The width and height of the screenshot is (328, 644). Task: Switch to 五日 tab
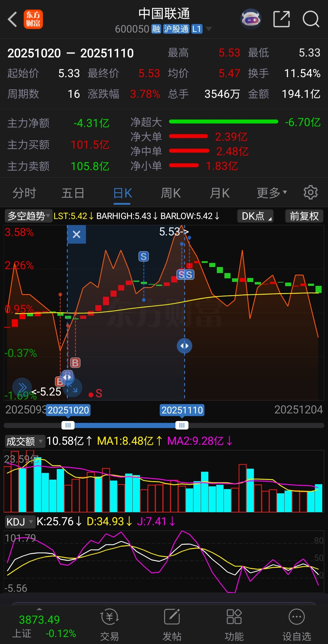point(73,193)
